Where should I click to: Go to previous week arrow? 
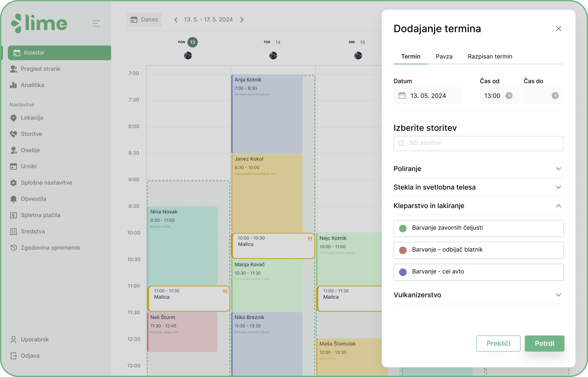pos(175,20)
